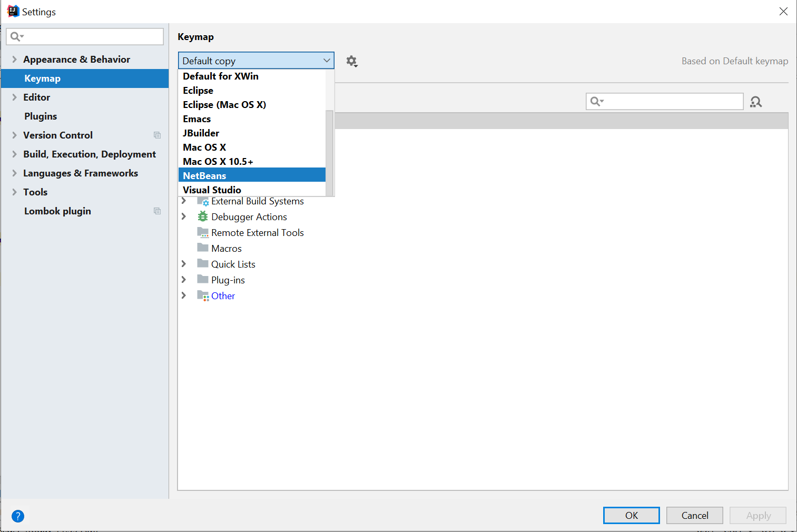Expand the Quick Lists node
Image resolution: width=797 pixels, height=532 pixels.
184,264
